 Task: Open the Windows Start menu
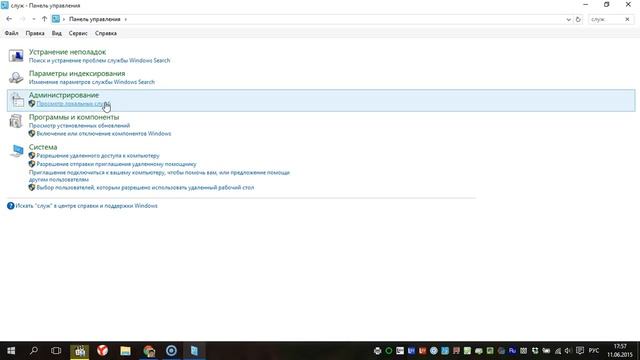[x=11, y=351]
